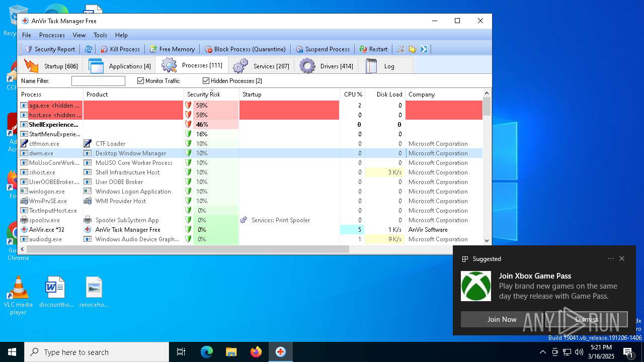
Task: Sort by Startup column header
Action: point(290,94)
